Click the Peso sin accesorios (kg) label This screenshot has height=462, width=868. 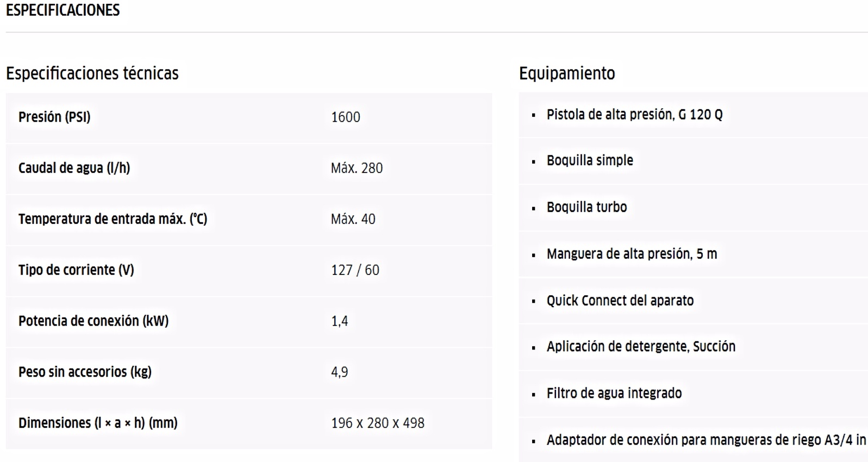[x=85, y=372]
